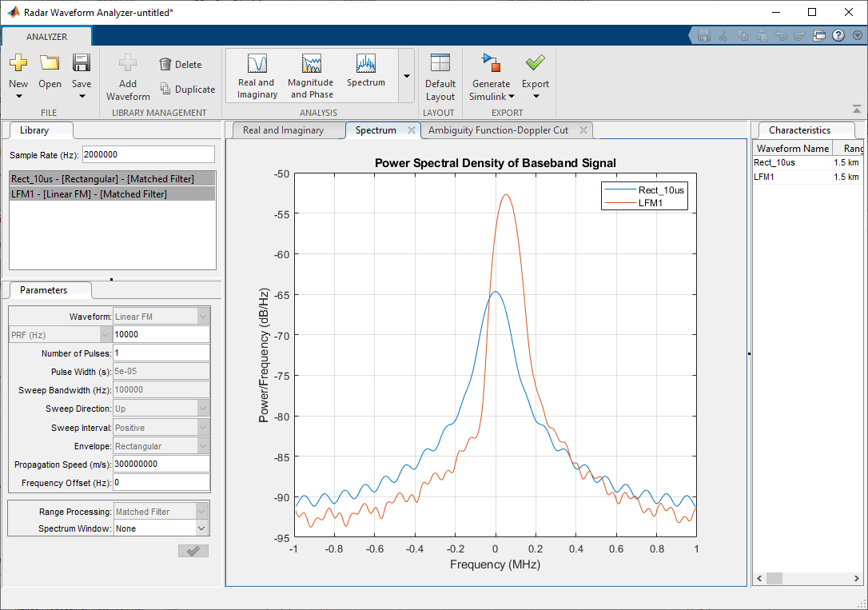Click the quick access Cut scissors icon
The height and width of the screenshot is (610, 868).
tap(723, 36)
